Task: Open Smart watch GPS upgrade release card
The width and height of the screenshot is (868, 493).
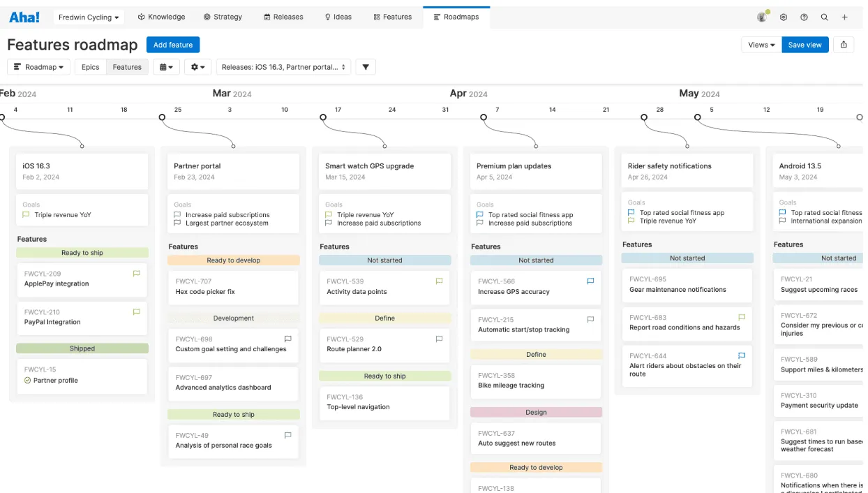Action: pos(385,171)
